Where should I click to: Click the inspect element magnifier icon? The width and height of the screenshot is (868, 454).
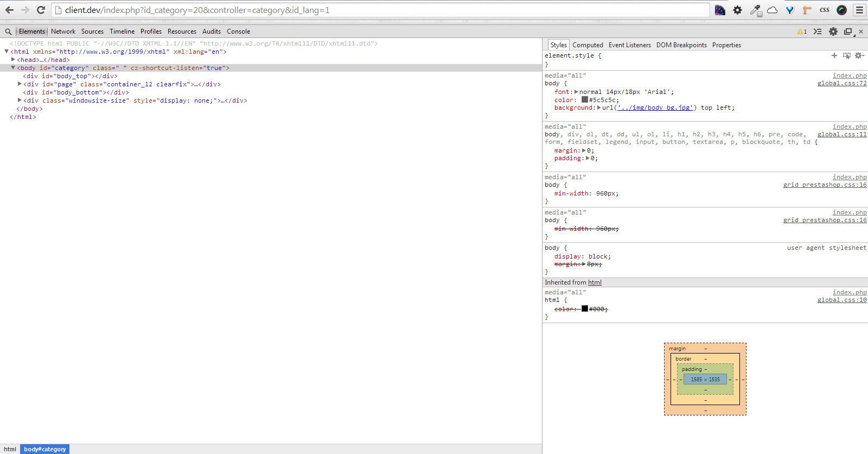8,32
